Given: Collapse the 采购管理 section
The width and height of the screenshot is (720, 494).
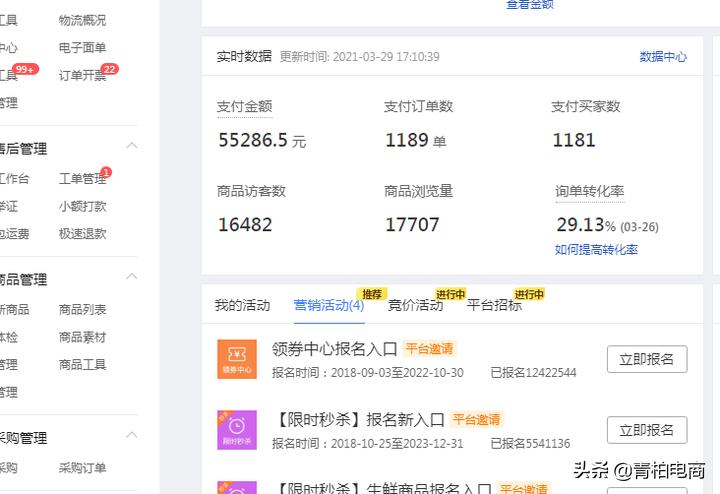Looking at the screenshot, I should coord(132,435).
